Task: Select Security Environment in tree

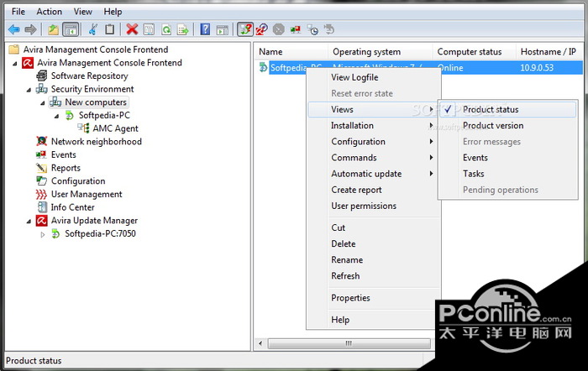Action: (x=92, y=89)
